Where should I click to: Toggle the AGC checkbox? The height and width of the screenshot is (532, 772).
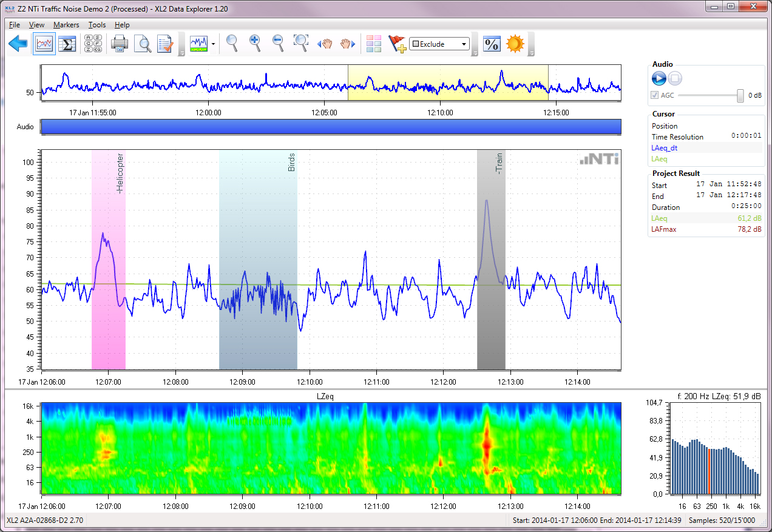click(654, 95)
